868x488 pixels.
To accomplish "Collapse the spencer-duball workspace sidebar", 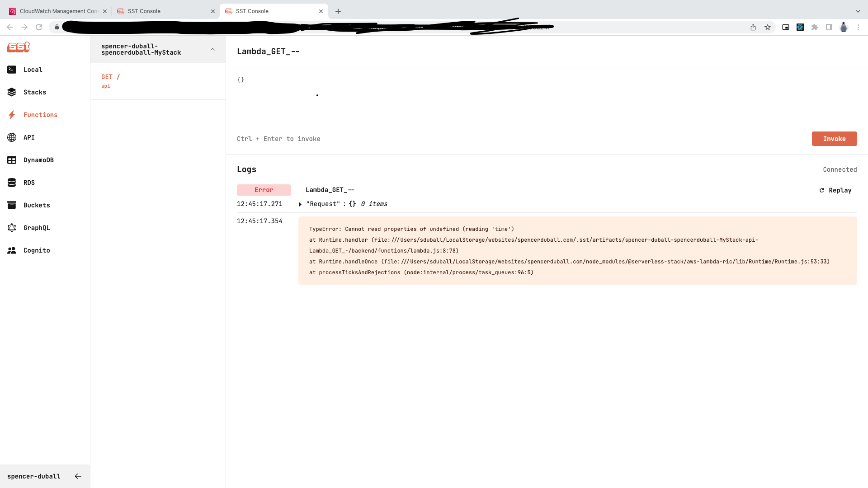I will [x=78, y=476].
